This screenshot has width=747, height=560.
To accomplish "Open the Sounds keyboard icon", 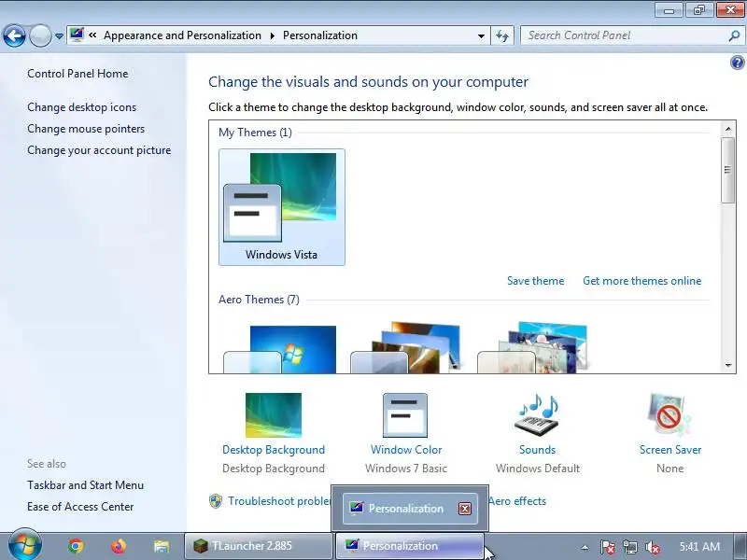I will (537, 414).
